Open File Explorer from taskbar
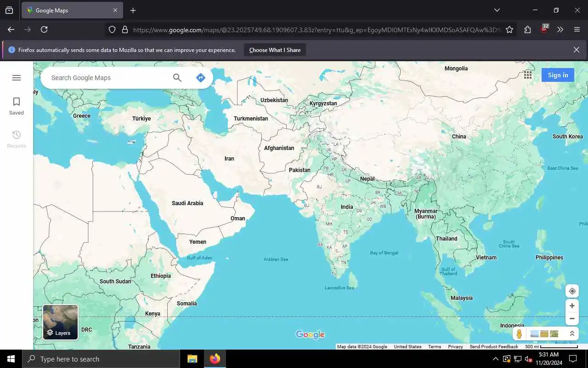The width and height of the screenshot is (588, 368). point(192,359)
